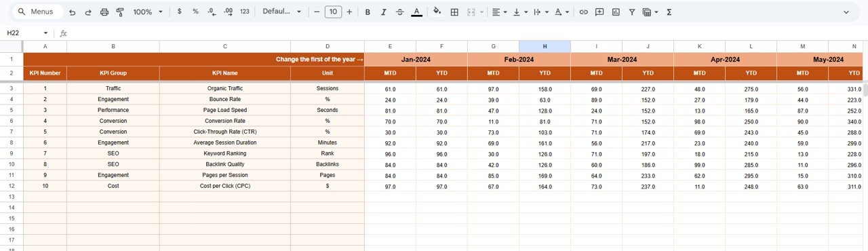The image size is (868, 251).
Task: Format as currency with the dollar icon
Action: tap(179, 12)
